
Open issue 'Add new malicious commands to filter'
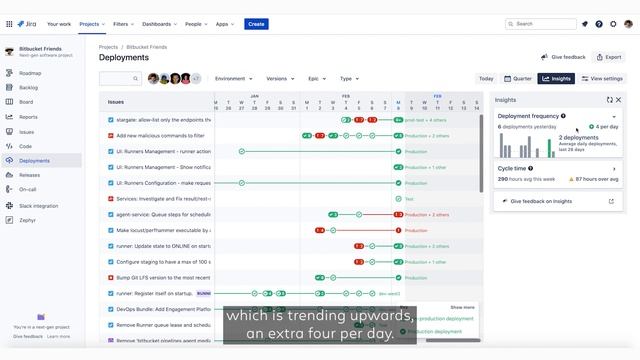coord(160,136)
